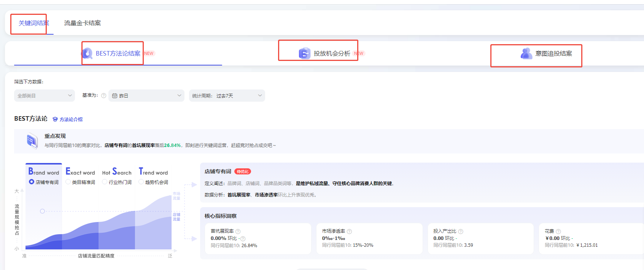Go to the 意图追投结案 section

point(553,54)
